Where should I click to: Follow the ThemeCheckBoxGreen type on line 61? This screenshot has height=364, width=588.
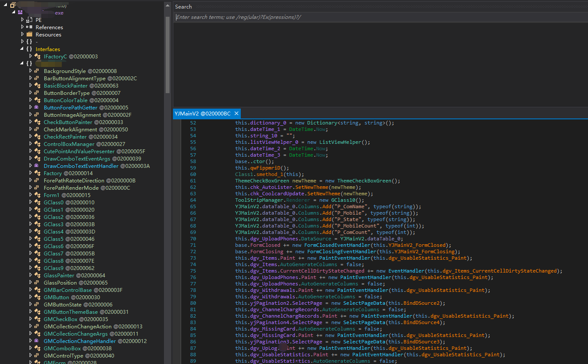pyautogui.click(x=262, y=181)
